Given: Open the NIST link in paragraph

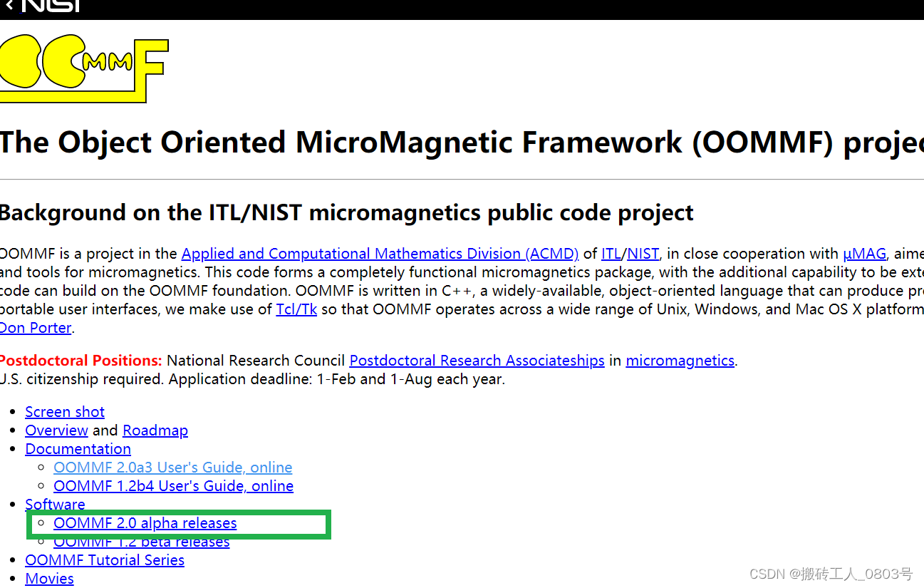Looking at the screenshot, I should (643, 254).
